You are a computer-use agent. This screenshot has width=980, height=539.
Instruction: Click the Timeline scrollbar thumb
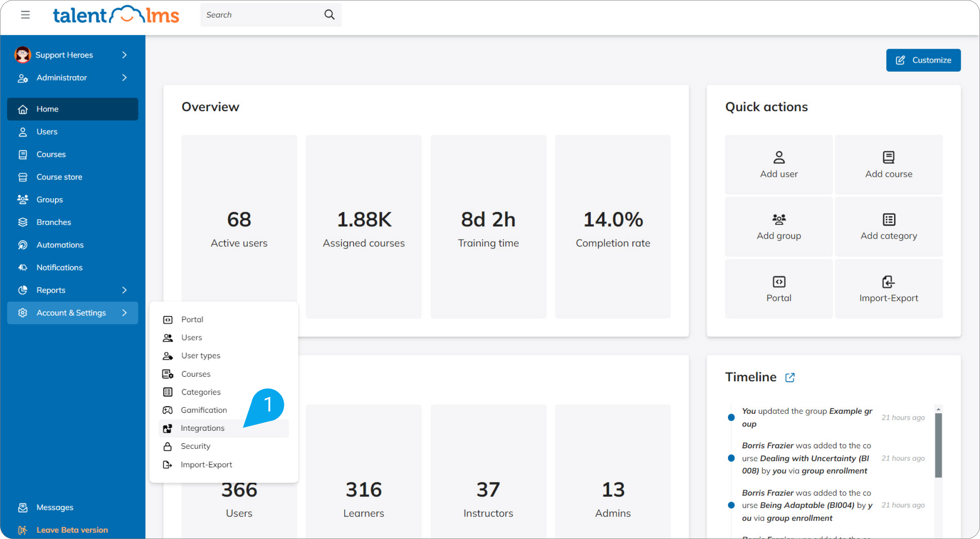click(x=938, y=445)
